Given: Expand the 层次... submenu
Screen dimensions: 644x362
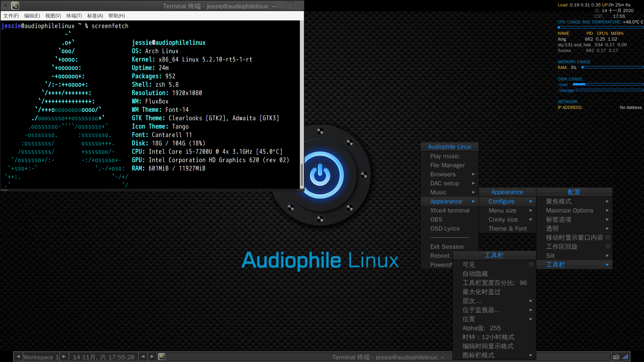Looking at the screenshot, I should [x=494, y=301].
